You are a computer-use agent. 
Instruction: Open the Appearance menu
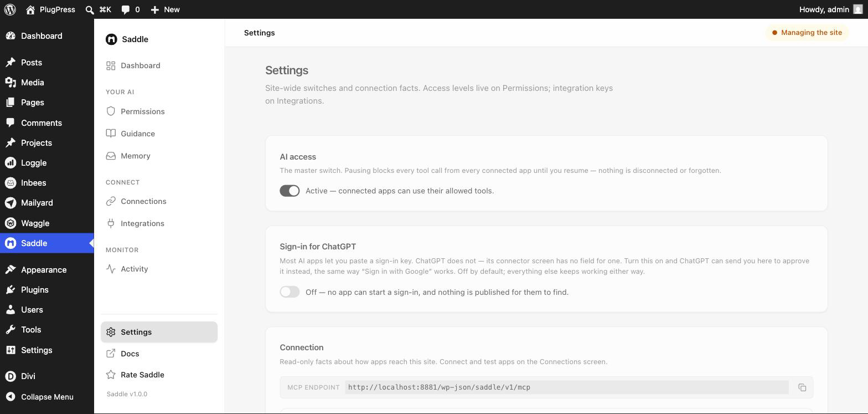click(x=47, y=270)
